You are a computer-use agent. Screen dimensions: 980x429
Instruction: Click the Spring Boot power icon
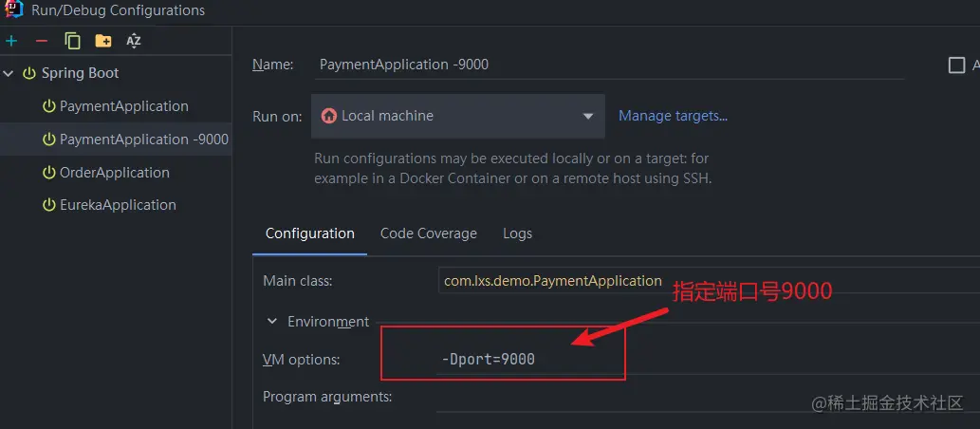(29, 73)
